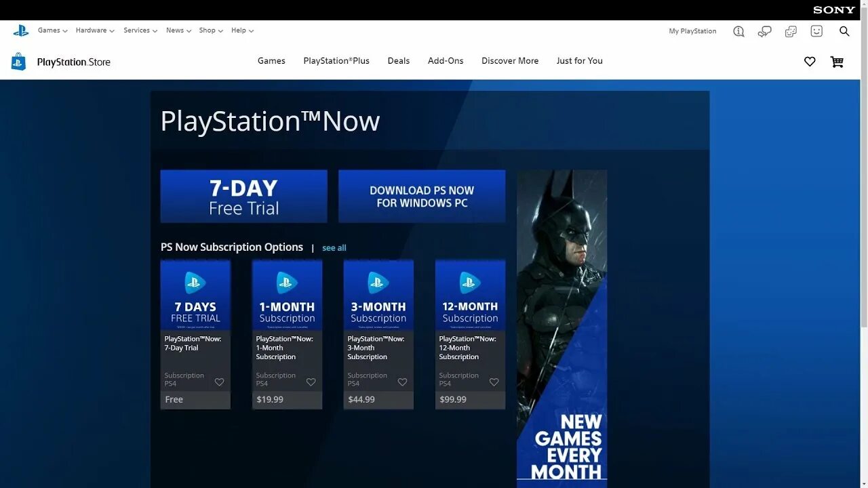Image resolution: width=868 pixels, height=488 pixels.
Task: Open the PlayStation Plus store tab
Action: [336, 61]
